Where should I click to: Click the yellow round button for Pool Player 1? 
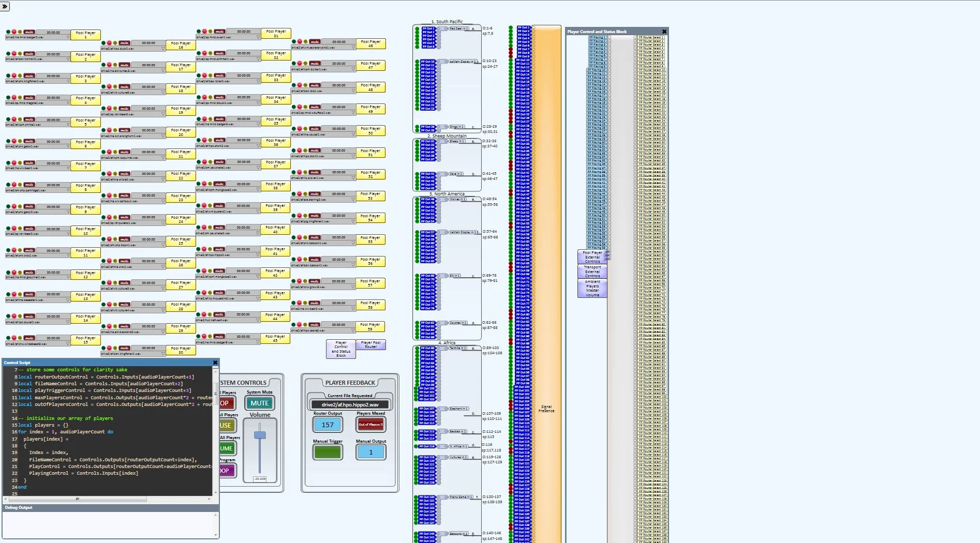(20, 32)
